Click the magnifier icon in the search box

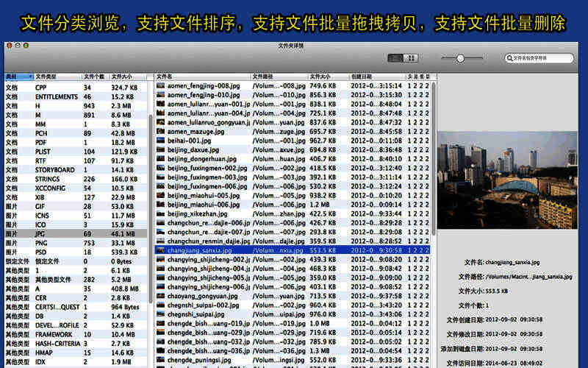pyautogui.click(x=509, y=57)
